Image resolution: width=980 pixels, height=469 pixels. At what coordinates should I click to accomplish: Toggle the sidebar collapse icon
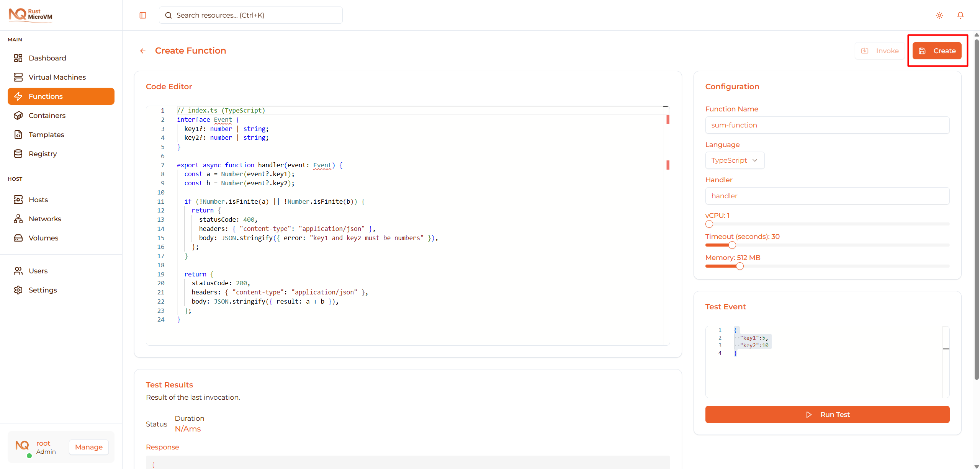click(x=143, y=15)
